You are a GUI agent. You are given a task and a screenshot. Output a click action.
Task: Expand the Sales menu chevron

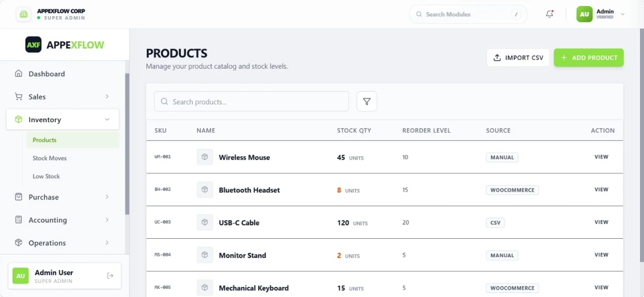pyautogui.click(x=107, y=96)
